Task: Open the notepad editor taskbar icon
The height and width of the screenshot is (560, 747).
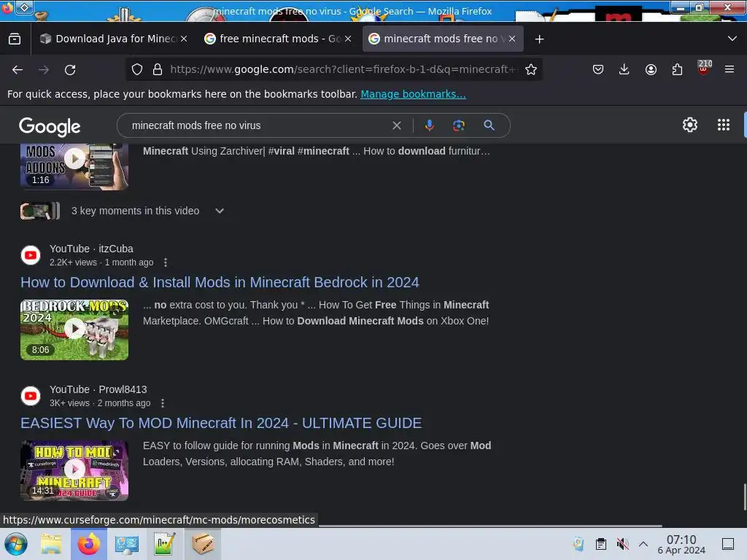Action: (165, 544)
